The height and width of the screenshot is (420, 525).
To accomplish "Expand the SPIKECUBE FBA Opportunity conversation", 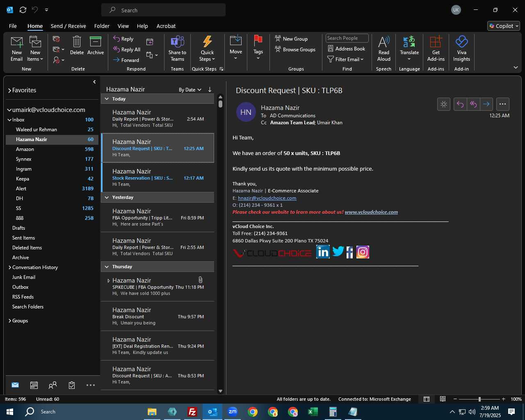I will pos(108,281).
